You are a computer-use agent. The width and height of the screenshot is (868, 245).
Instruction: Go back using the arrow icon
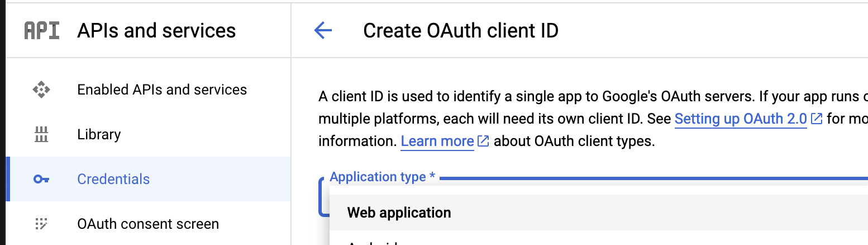(323, 30)
